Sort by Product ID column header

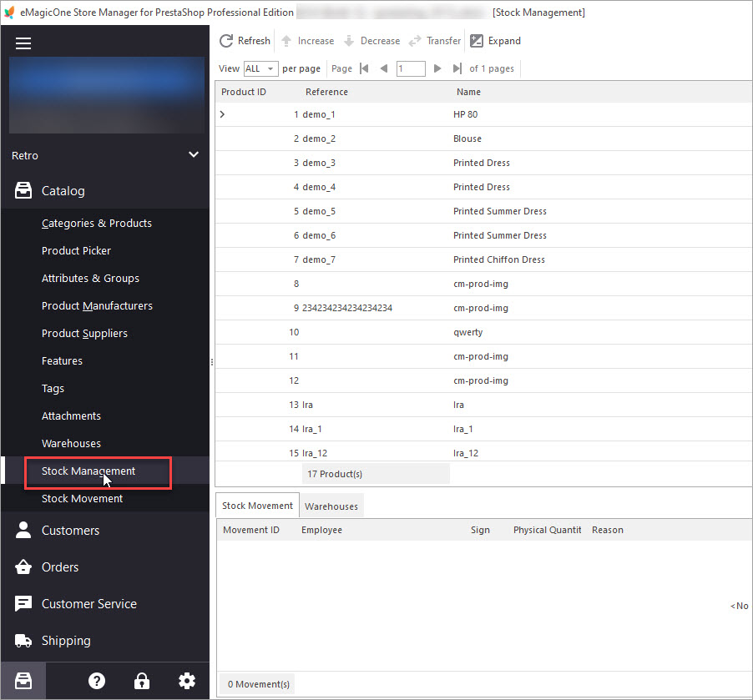244,92
